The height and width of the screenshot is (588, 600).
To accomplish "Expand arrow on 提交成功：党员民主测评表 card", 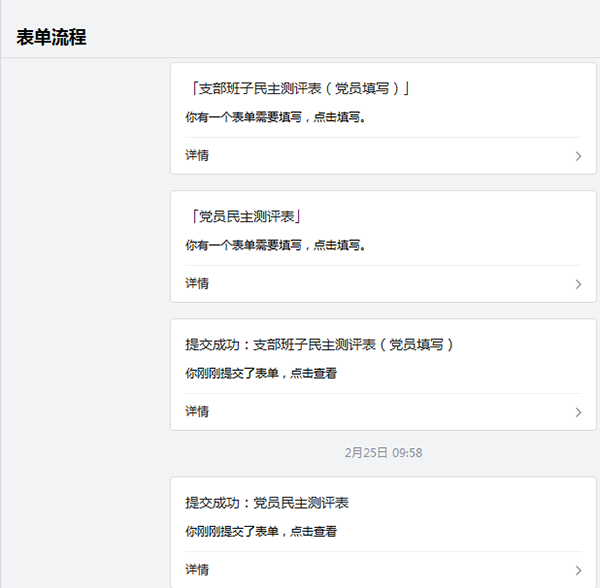I will [x=578, y=570].
